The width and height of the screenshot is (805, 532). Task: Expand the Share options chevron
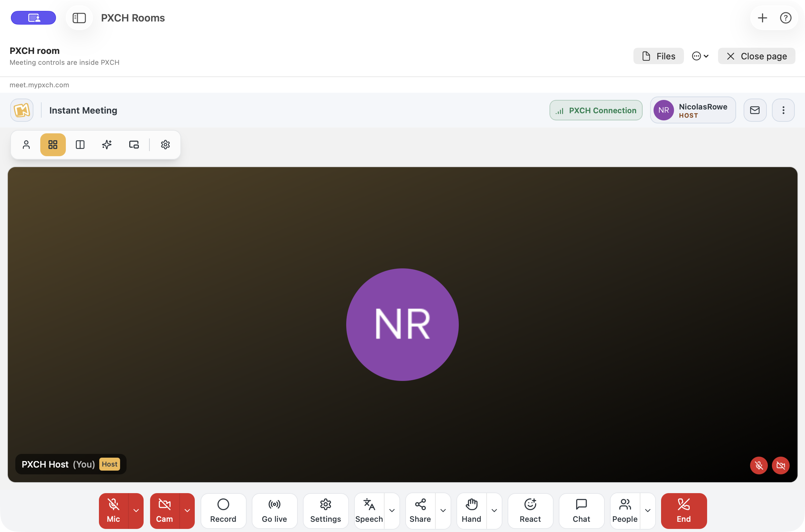[443, 511]
